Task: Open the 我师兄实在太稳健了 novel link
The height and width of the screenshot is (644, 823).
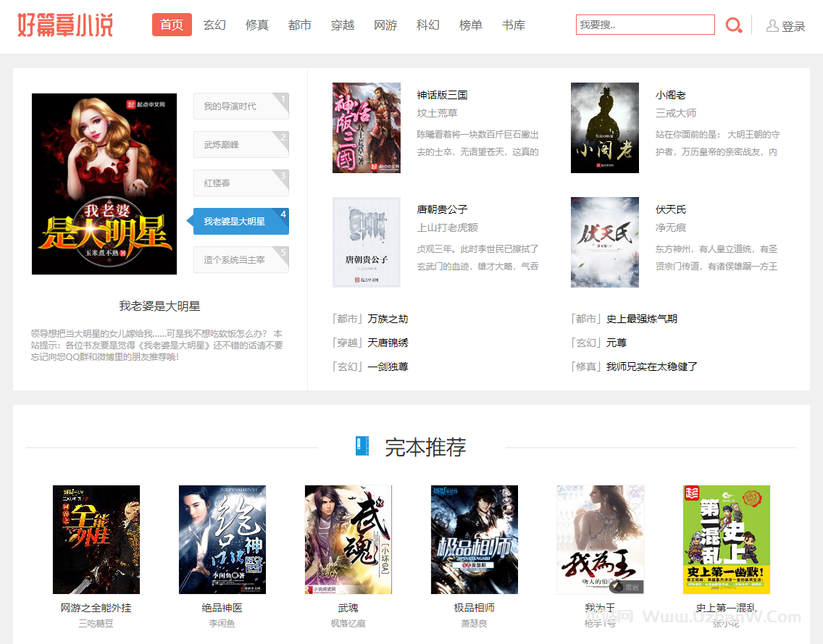Action: 652,367
